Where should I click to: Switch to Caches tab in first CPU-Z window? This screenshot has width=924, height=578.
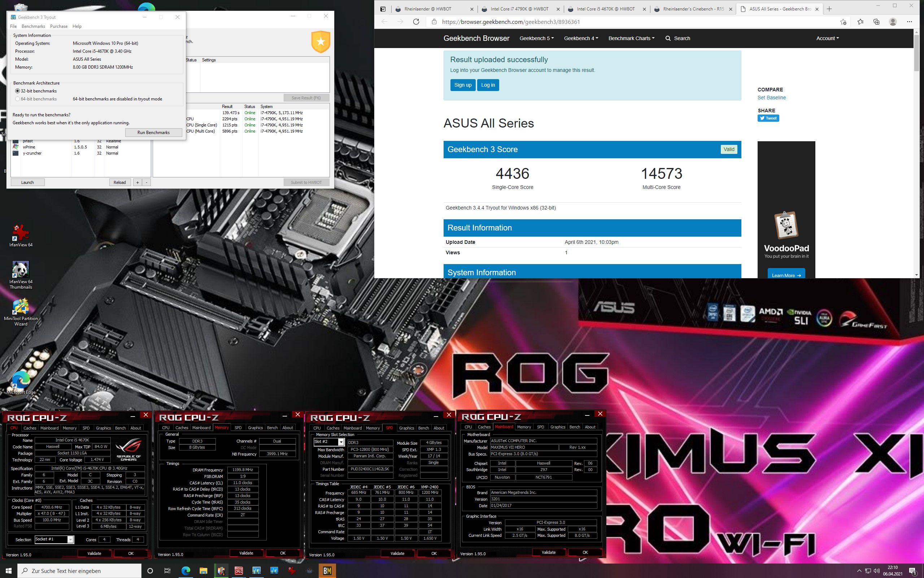30,428
